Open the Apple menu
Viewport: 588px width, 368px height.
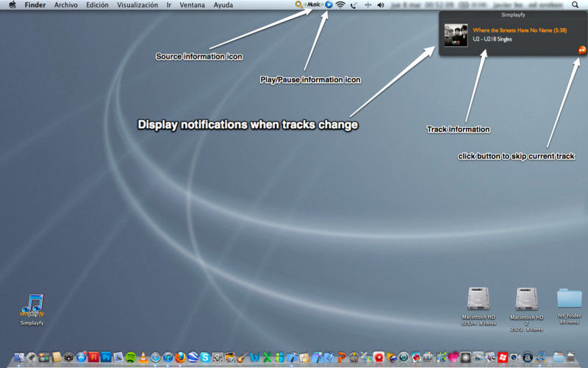[12, 4]
